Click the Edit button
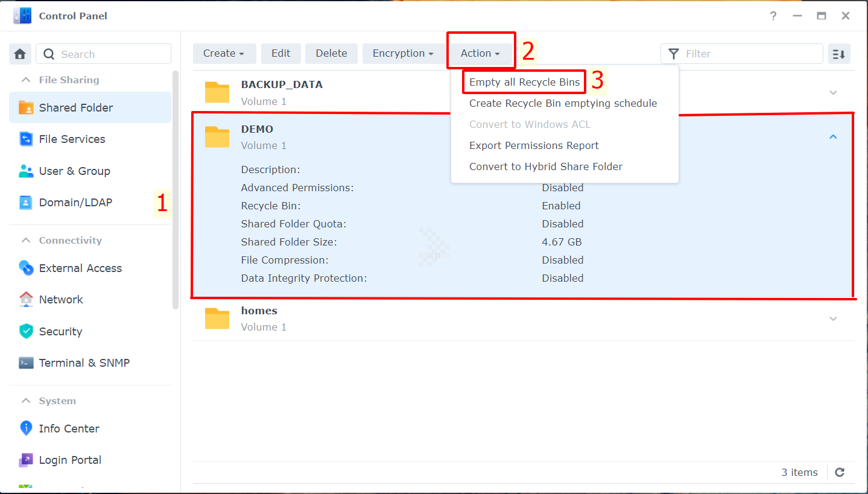The image size is (868, 494). (x=280, y=54)
